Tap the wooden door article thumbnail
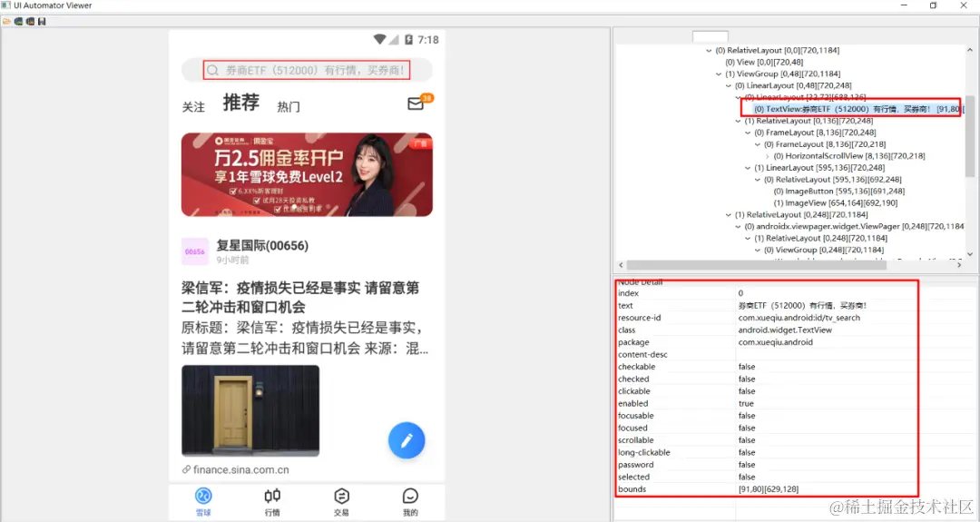The width and height of the screenshot is (980, 522). 250,410
